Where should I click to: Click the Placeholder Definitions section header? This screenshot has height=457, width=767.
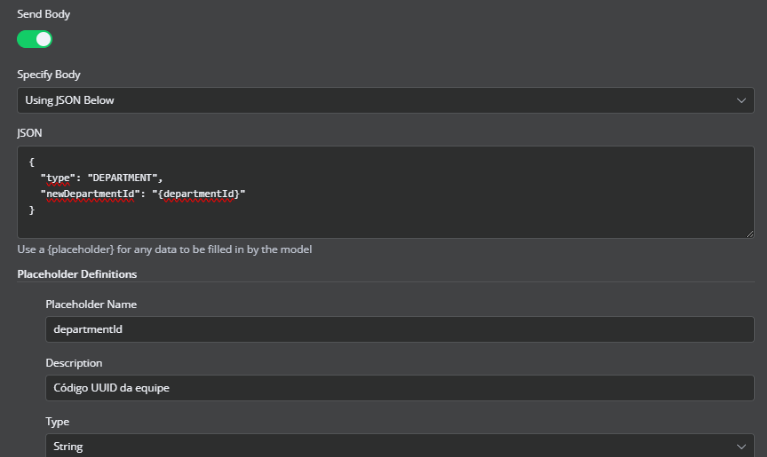[x=77, y=274]
